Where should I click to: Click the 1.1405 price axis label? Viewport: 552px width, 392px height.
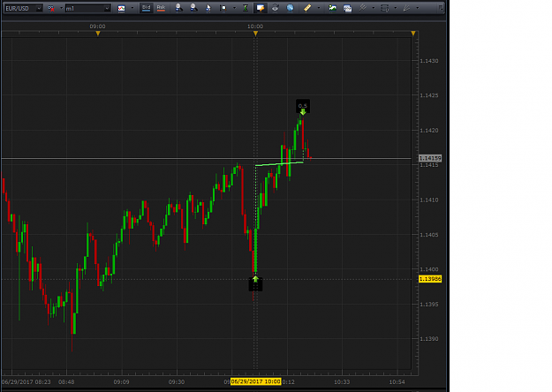coord(429,235)
